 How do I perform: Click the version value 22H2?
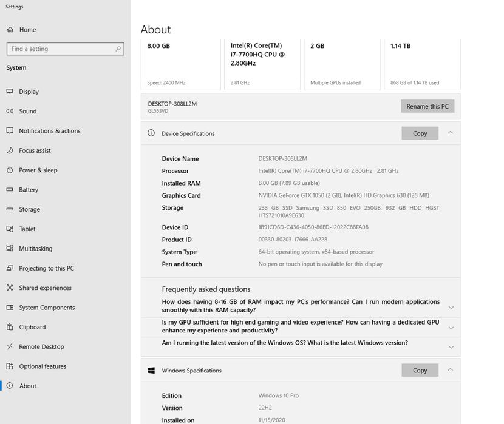point(265,408)
